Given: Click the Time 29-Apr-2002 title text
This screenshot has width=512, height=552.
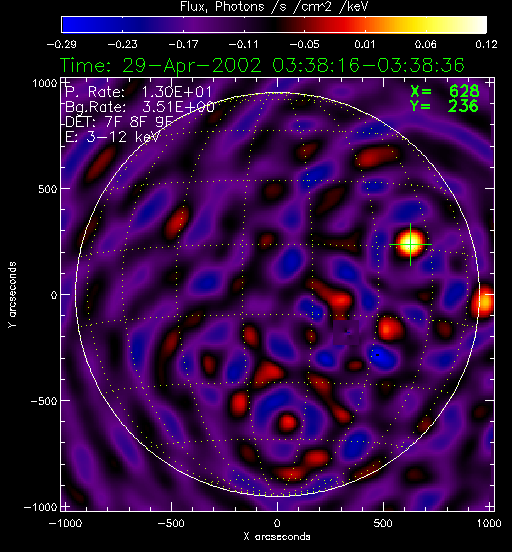Looking at the screenshot, I should point(262,65).
